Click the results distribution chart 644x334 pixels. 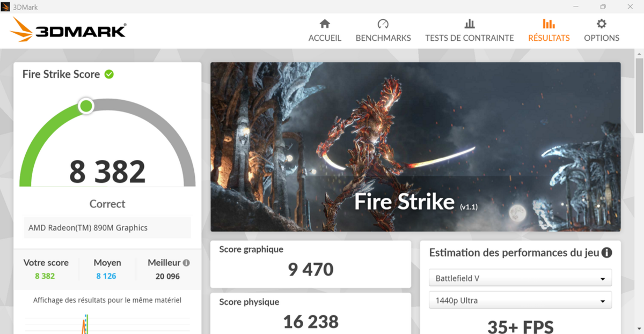pyautogui.click(x=107, y=323)
